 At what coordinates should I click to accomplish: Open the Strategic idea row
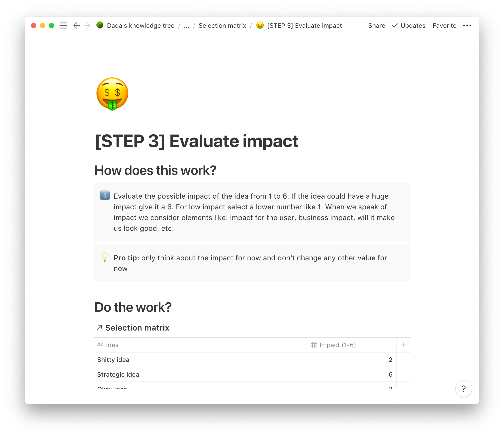coord(118,374)
